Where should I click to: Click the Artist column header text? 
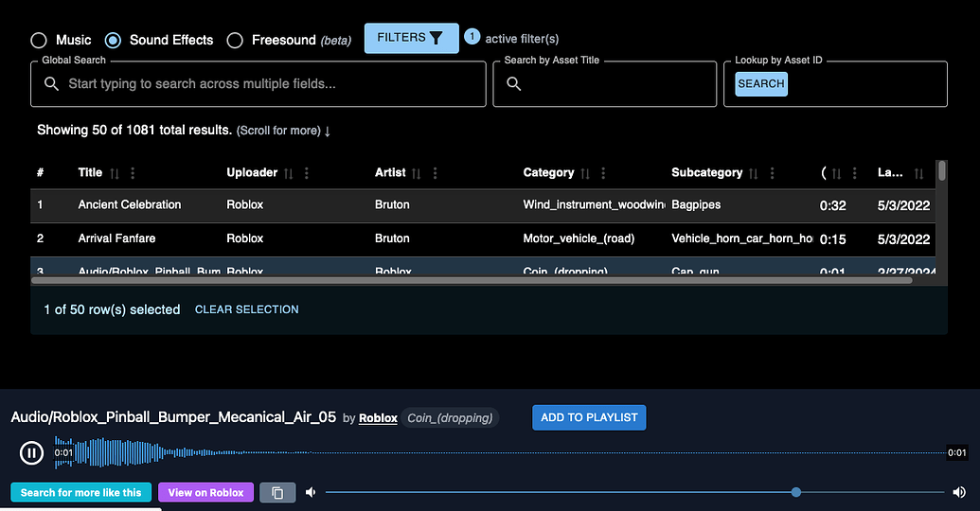(390, 172)
